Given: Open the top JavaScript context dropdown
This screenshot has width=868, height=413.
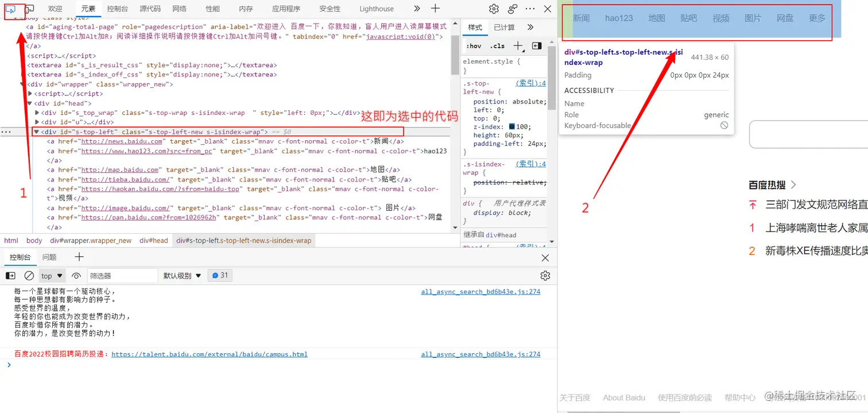Looking at the screenshot, I should (52, 276).
